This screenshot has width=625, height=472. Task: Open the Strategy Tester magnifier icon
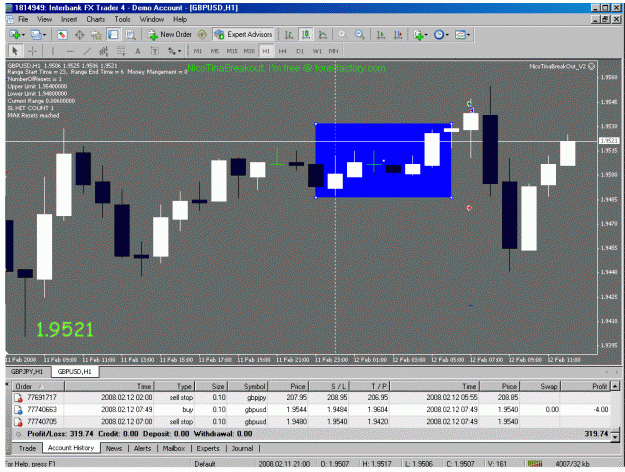point(130,35)
